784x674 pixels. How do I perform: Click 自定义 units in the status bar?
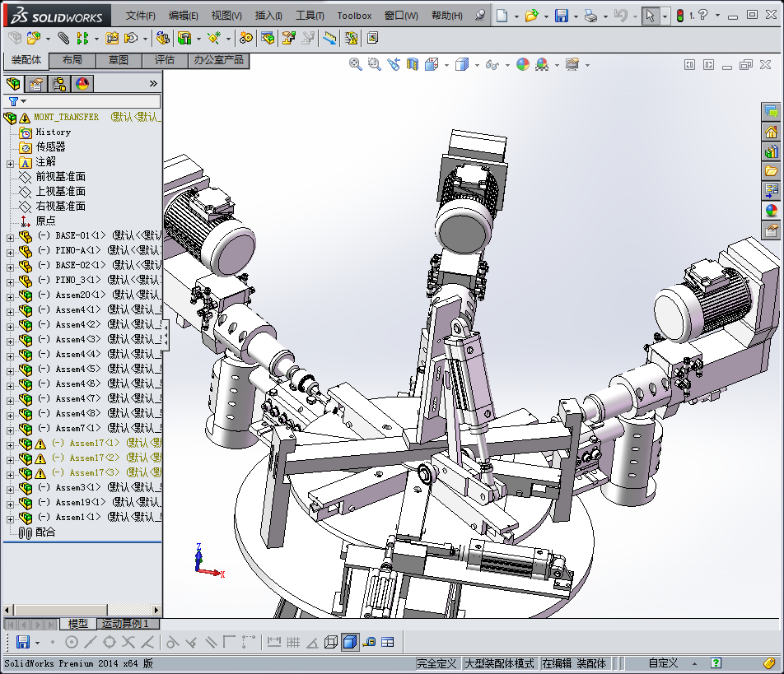click(x=663, y=663)
